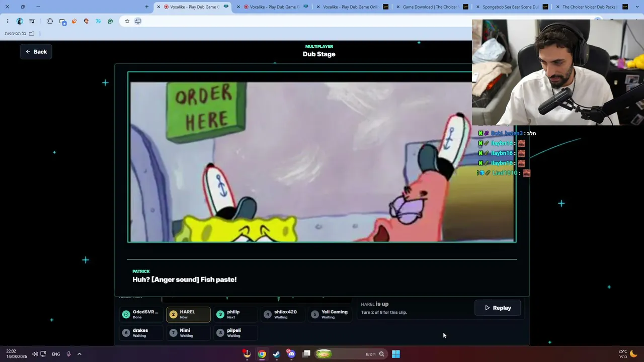The image size is (644, 362).
Task: Open the volume tray icon
Action: (x=35, y=354)
